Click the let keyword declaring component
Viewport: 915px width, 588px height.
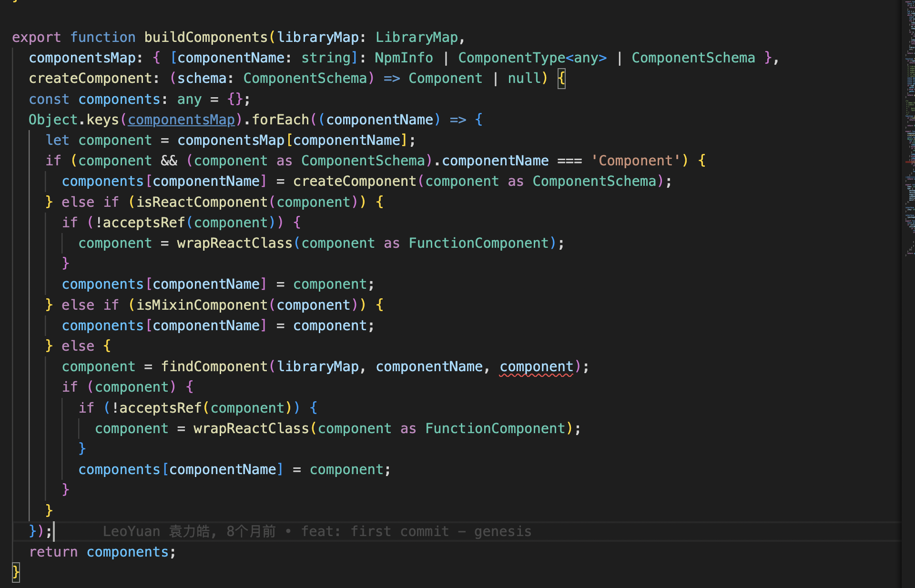[57, 140]
